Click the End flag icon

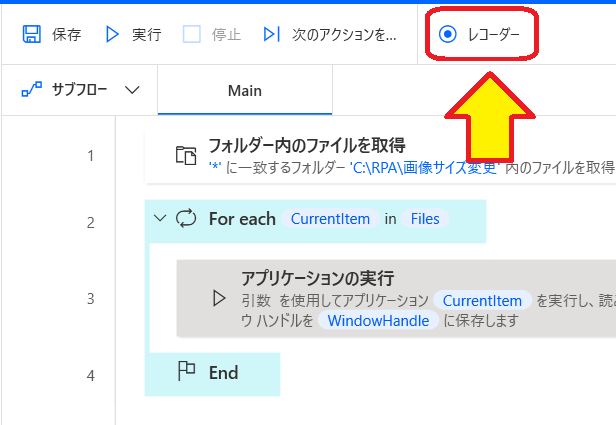(x=186, y=373)
